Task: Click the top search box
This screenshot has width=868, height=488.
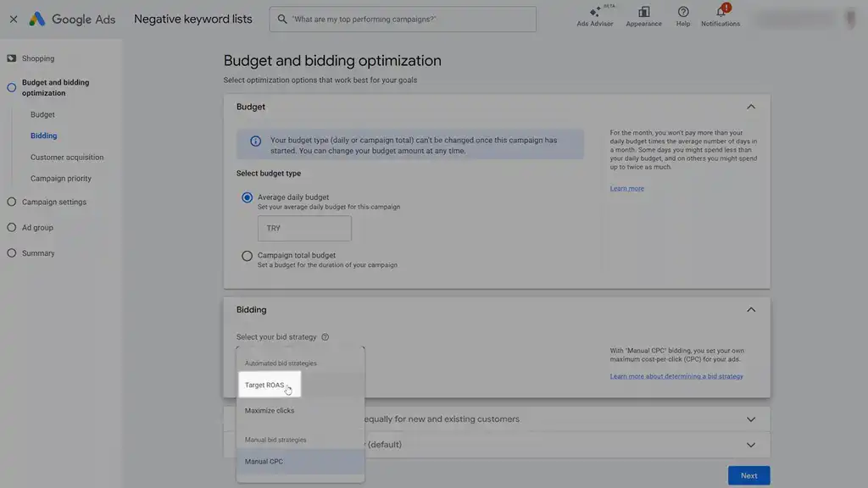Action: (x=403, y=19)
